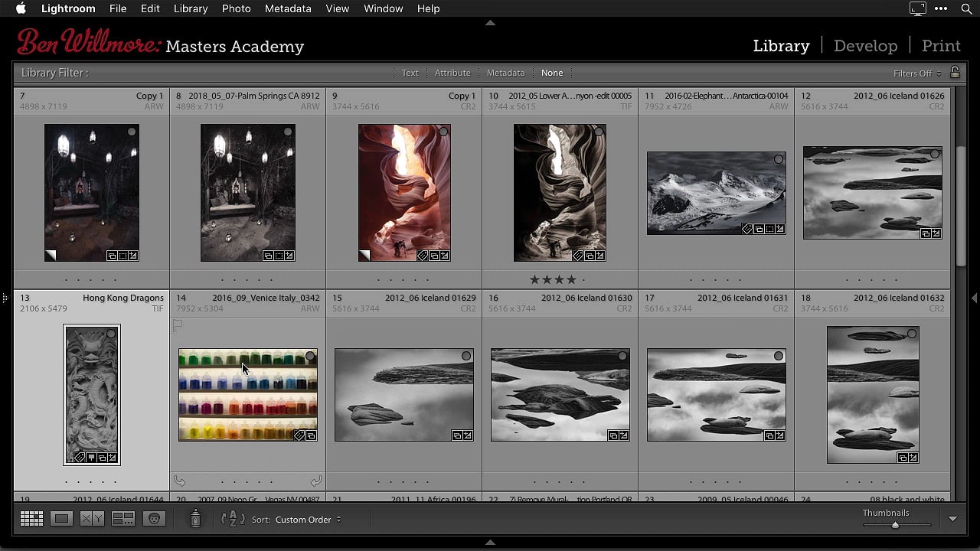Click keyword badge on Venice Italy_0342 thumbnail
This screenshot has height=551, width=980.
(x=300, y=435)
